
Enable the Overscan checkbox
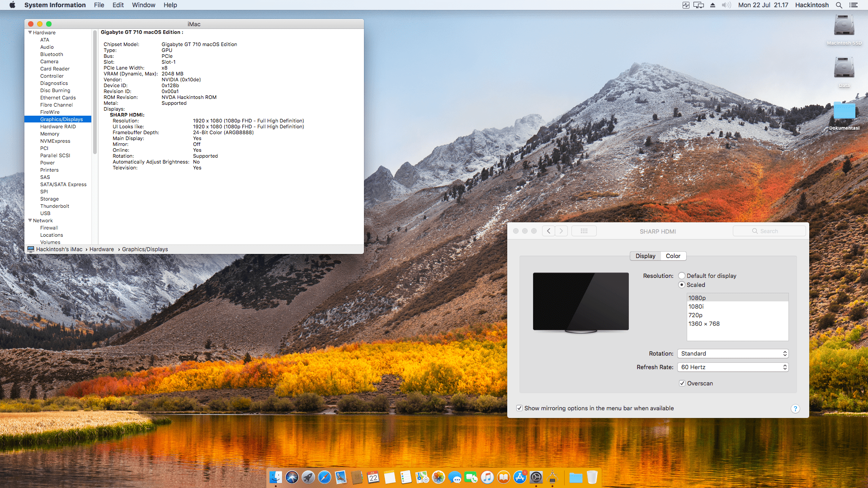point(682,383)
